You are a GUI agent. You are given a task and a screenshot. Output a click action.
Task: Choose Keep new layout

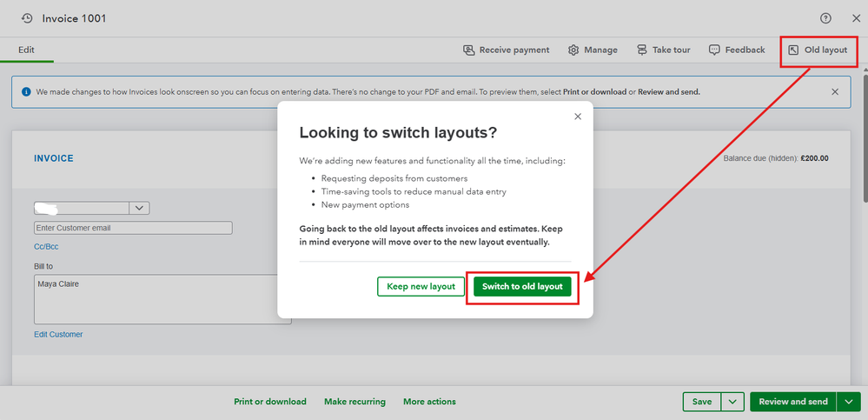point(421,286)
